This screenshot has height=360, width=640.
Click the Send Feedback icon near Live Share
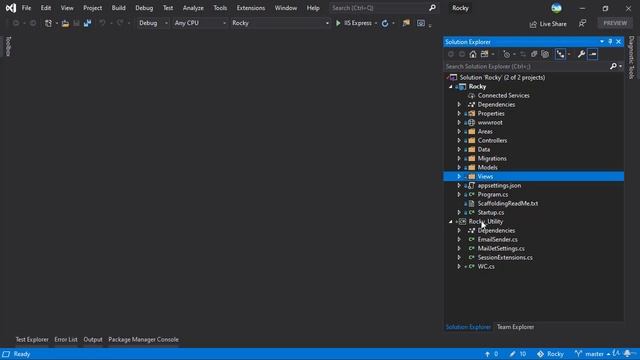click(x=582, y=24)
